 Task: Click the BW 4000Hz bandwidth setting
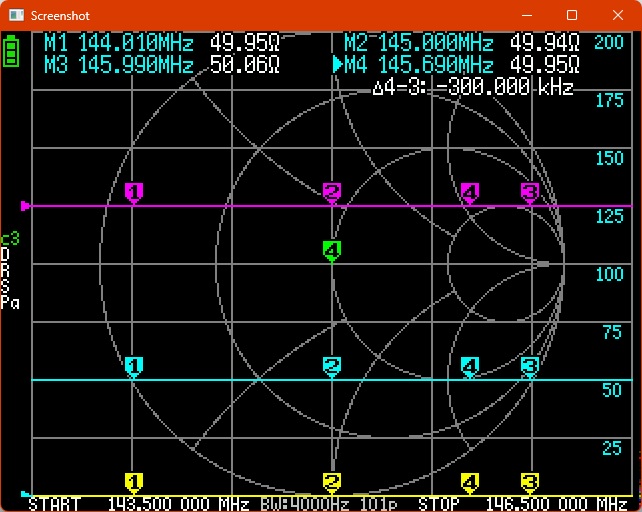click(x=304, y=503)
